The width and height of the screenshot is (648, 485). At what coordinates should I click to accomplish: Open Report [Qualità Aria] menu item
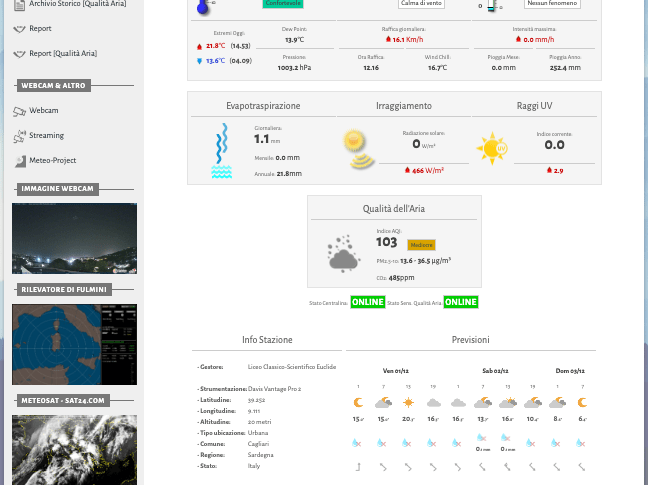click(x=63, y=53)
